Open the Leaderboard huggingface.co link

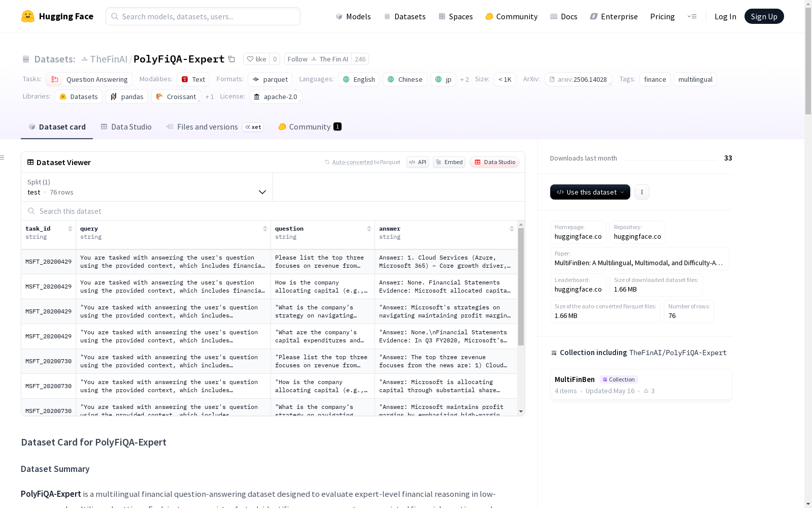click(578, 285)
